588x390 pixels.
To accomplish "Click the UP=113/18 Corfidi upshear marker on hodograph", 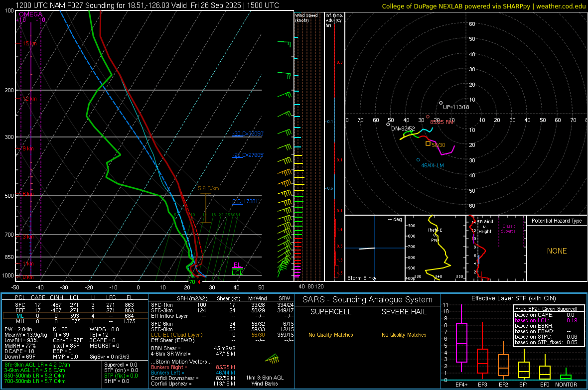I will (441, 103).
